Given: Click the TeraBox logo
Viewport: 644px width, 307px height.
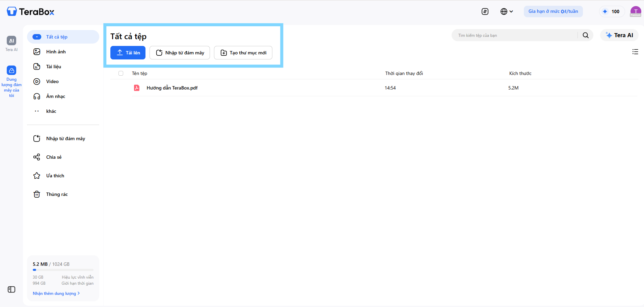Looking at the screenshot, I should click(x=30, y=11).
